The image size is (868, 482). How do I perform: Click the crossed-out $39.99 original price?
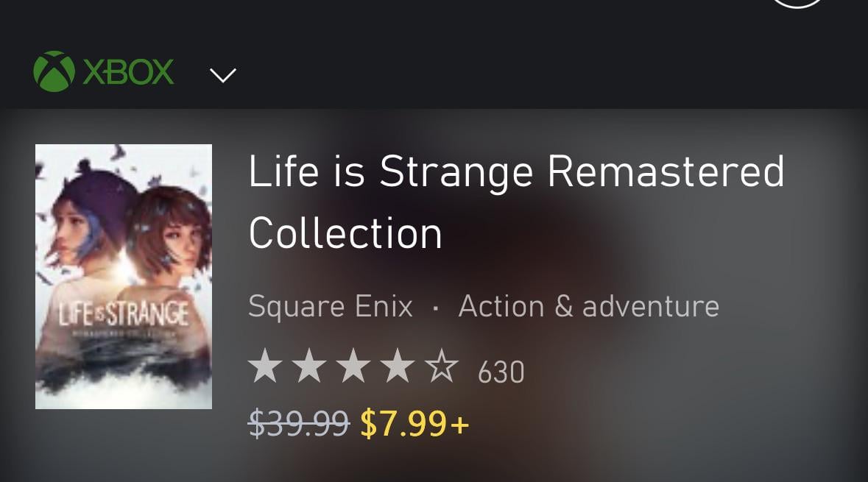tap(298, 423)
